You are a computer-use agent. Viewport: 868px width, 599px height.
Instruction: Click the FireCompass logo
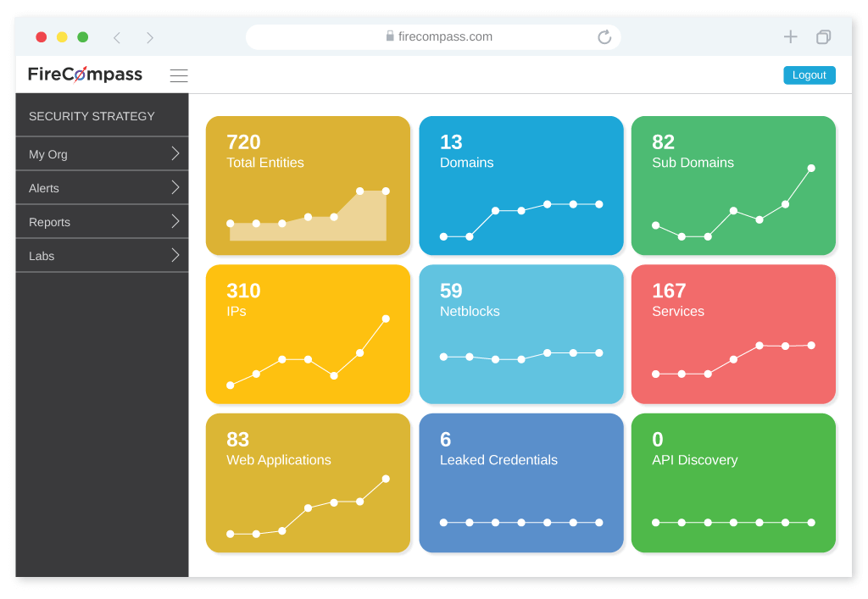coord(86,74)
